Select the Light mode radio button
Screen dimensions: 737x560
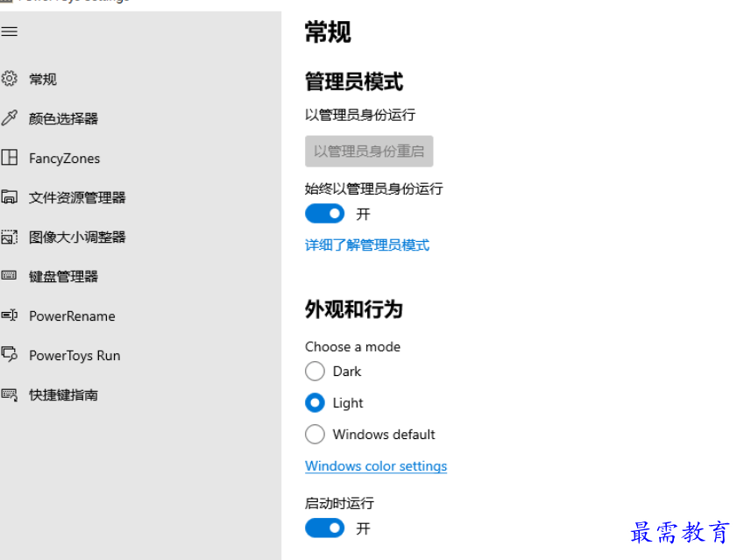(315, 402)
